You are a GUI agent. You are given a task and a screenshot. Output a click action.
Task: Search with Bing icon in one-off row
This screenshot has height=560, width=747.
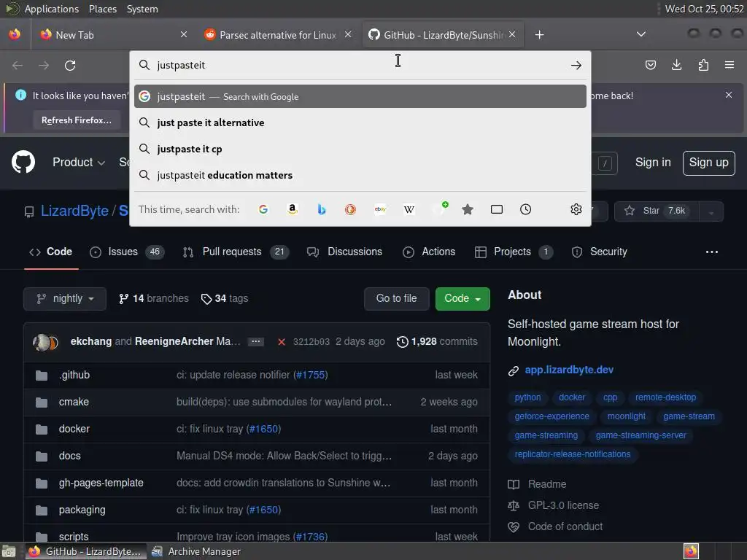[322, 209]
